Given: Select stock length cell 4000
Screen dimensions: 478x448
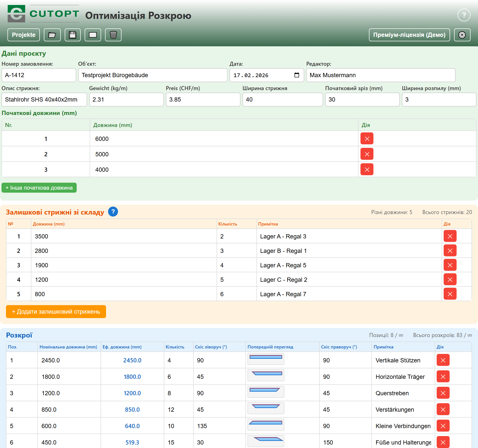Looking at the screenshot, I should [x=224, y=169].
